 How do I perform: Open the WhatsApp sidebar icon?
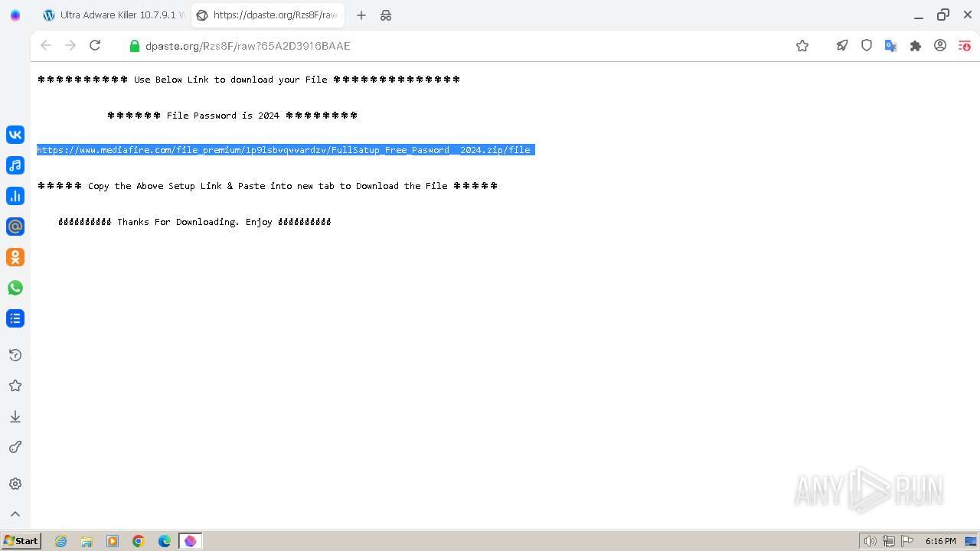click(15, 288)
